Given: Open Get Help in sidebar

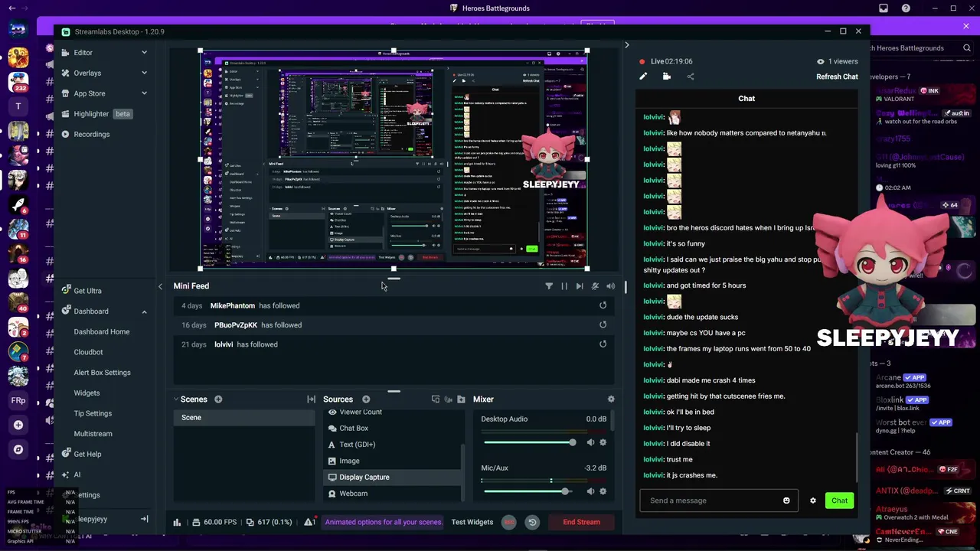Looking at the screenshot, I should pyautogui.click(x=87, y=454).
